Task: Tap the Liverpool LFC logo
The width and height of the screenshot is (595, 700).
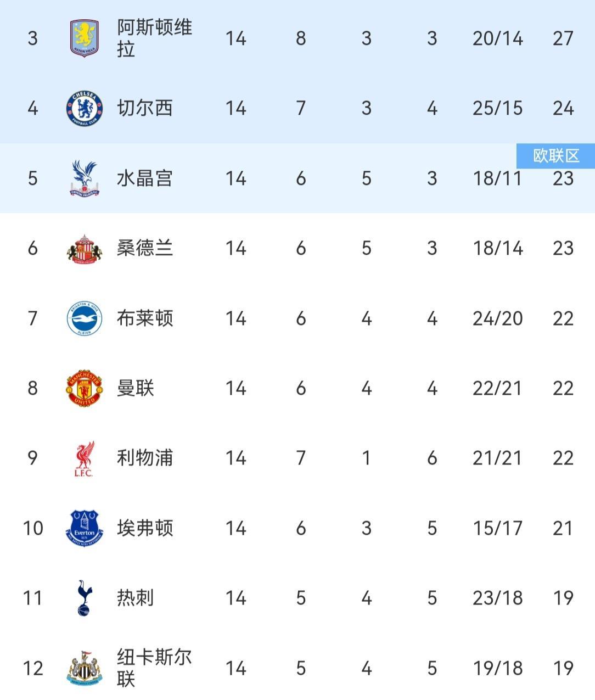Action: [84, 458]
